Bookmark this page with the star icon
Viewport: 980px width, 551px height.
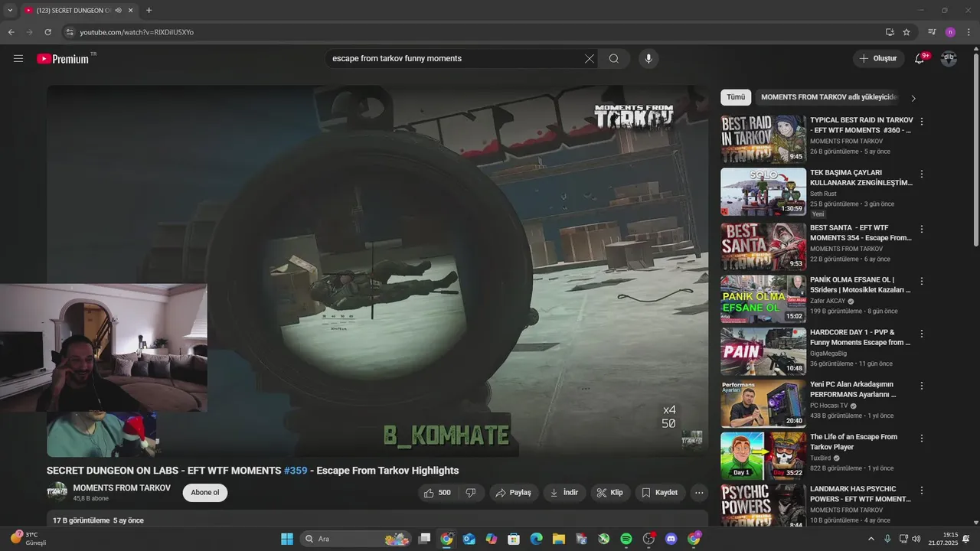click(906, 32)
